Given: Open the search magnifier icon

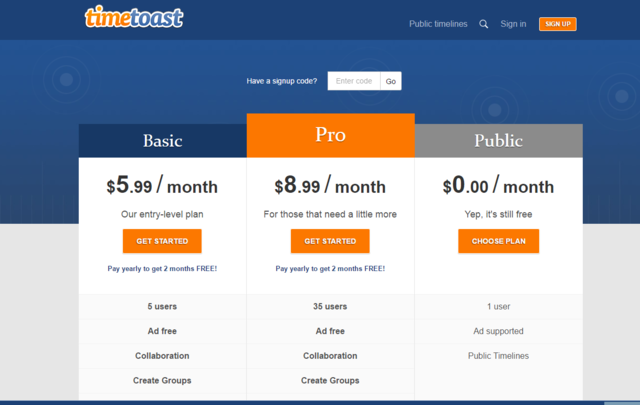Looking at the screenshot, I should (x=484, y=24).
